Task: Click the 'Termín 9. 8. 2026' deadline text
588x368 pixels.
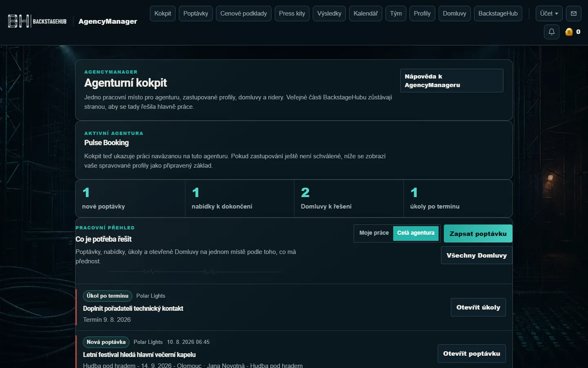Action: pyautogui.click(x=107, y=320)
